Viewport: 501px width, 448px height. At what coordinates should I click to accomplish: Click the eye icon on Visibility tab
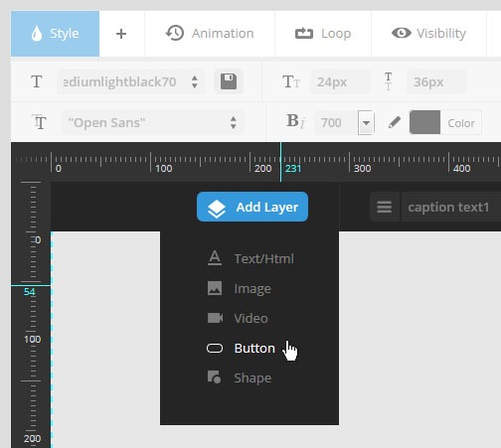pyautogui.click(x=402, y=33)
